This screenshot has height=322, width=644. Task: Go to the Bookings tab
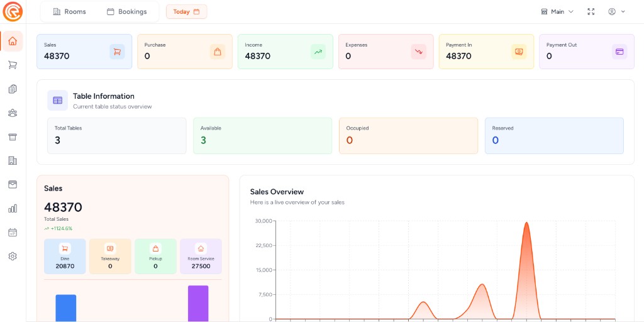pyautogui.click(x=126, y=11)
